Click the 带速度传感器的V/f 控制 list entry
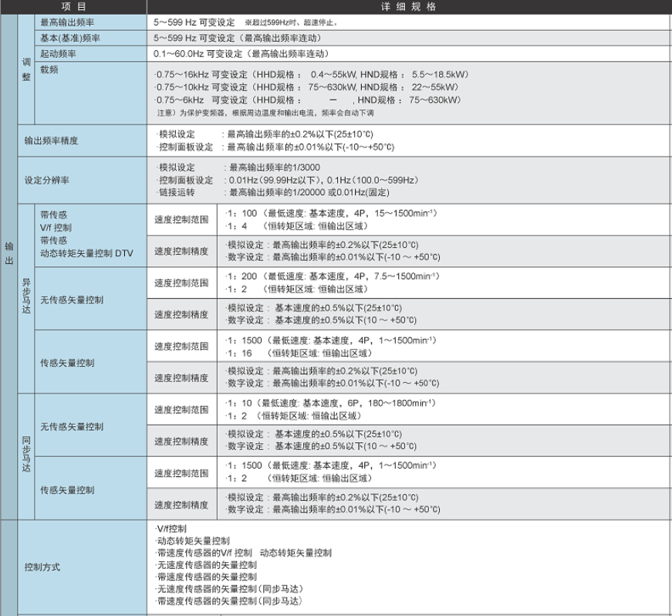672x616 pixels. pos(204,553)
